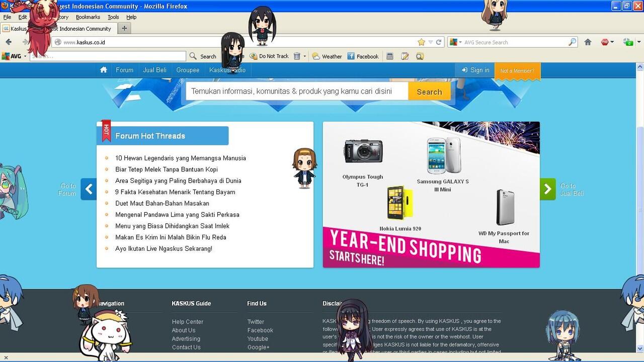Go to Forum with left arrow button
Screen dimensions: 644x362
point(89,189)
